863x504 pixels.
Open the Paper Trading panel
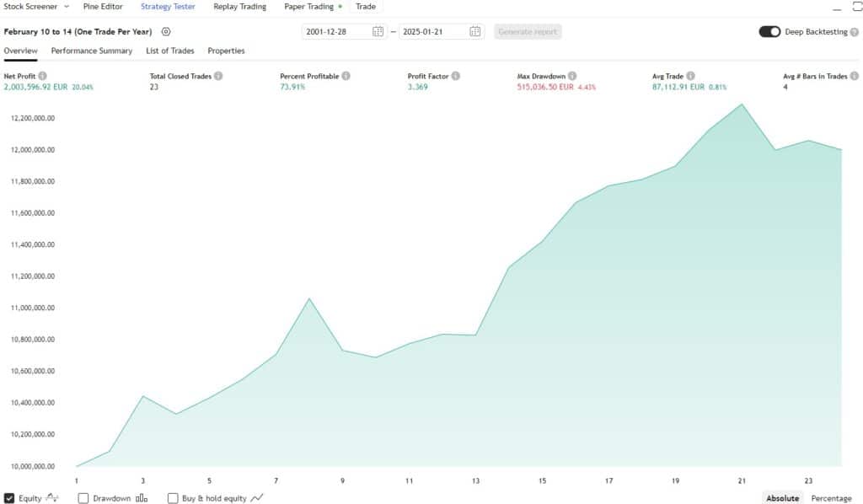click(x=308, y=7)
